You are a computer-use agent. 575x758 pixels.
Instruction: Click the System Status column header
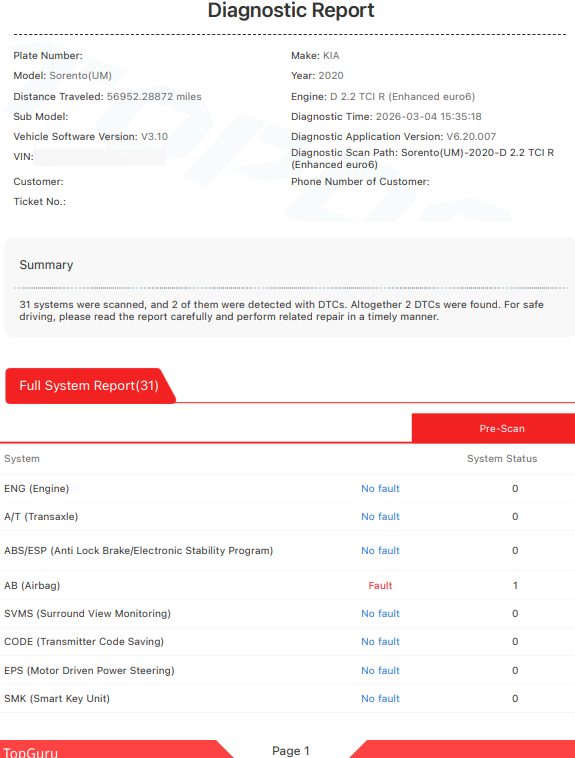[502, 459]
